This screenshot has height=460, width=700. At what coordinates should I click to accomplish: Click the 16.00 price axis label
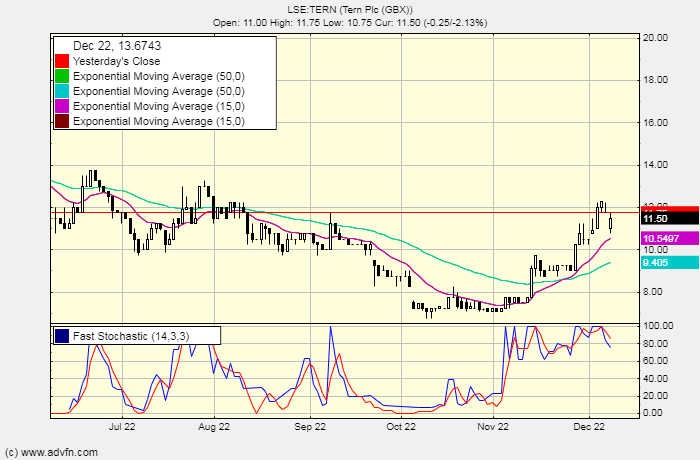[655, 122]
